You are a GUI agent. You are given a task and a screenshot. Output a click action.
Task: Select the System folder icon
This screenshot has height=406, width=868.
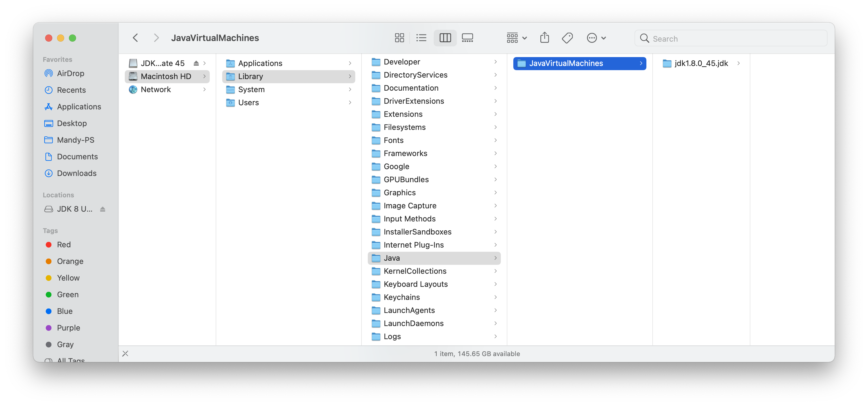[231, 89]
